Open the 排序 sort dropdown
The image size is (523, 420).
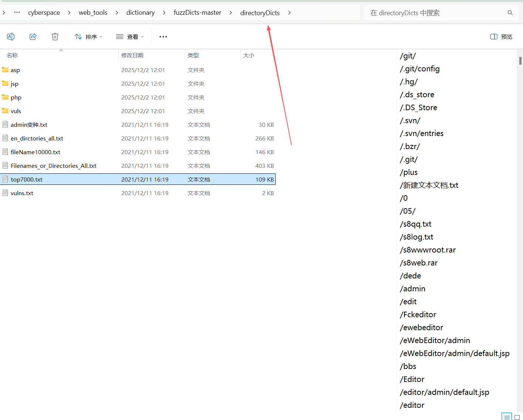(89, 37)
